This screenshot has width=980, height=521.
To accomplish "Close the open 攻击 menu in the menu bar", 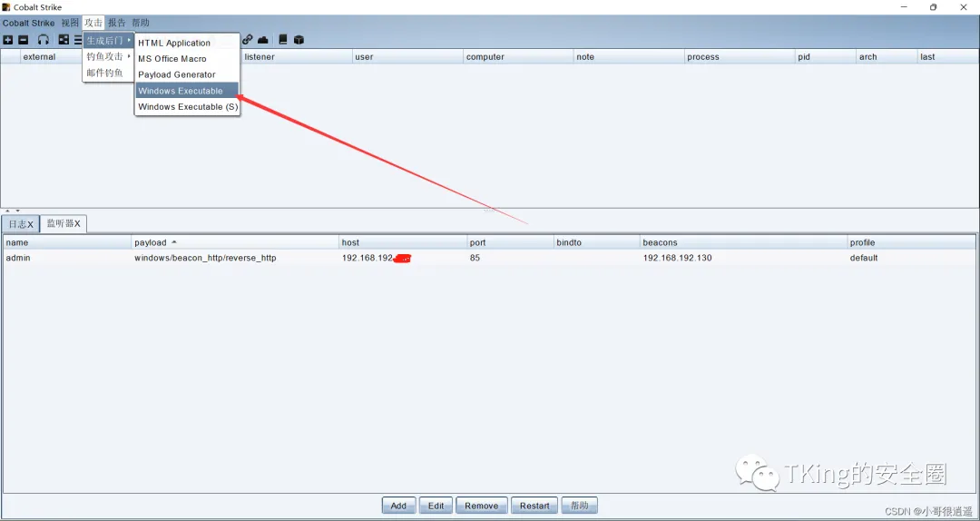I will (93, 23).
